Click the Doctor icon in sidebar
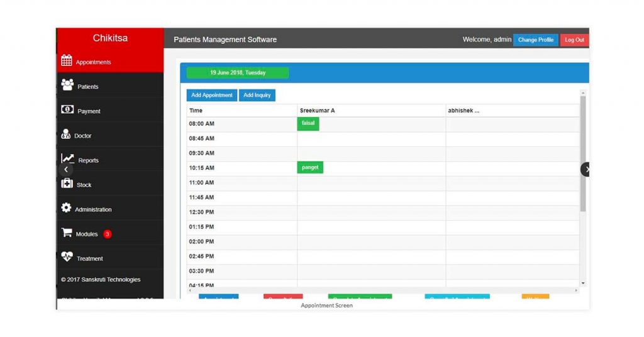Image resolution: width=644 pixels, height=337 pixels. pos(66,135)
